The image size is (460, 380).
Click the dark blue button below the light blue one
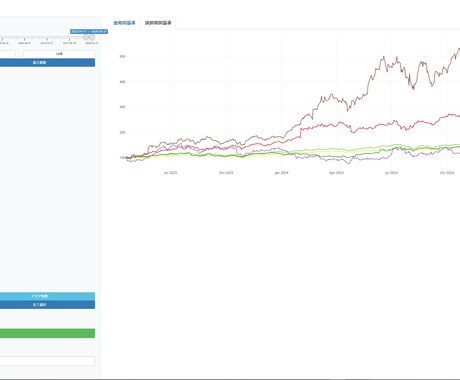[47, 304]
